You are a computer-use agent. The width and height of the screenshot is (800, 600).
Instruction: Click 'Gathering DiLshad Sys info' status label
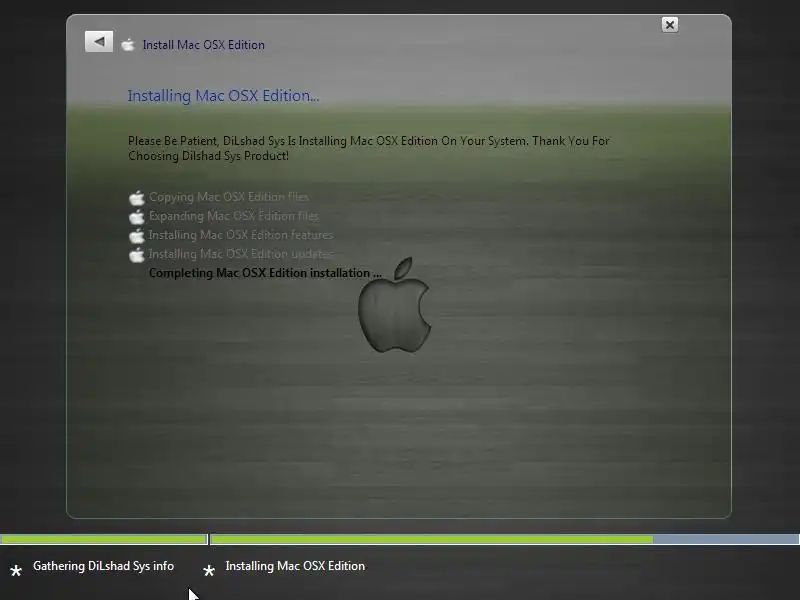(x=104, y=566)
